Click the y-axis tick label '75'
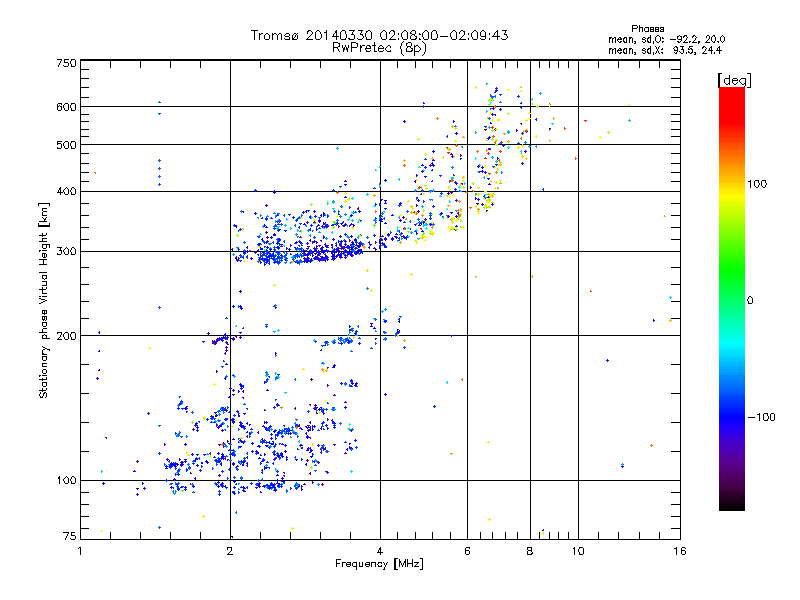The width and height of the screenshot is (800, 600). 70,536
